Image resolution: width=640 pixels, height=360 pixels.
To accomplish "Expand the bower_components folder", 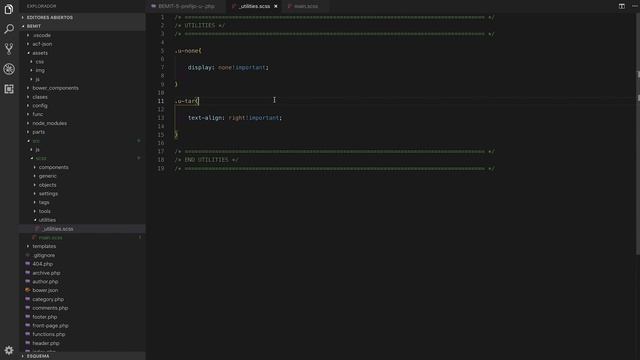I will [55, 88].
